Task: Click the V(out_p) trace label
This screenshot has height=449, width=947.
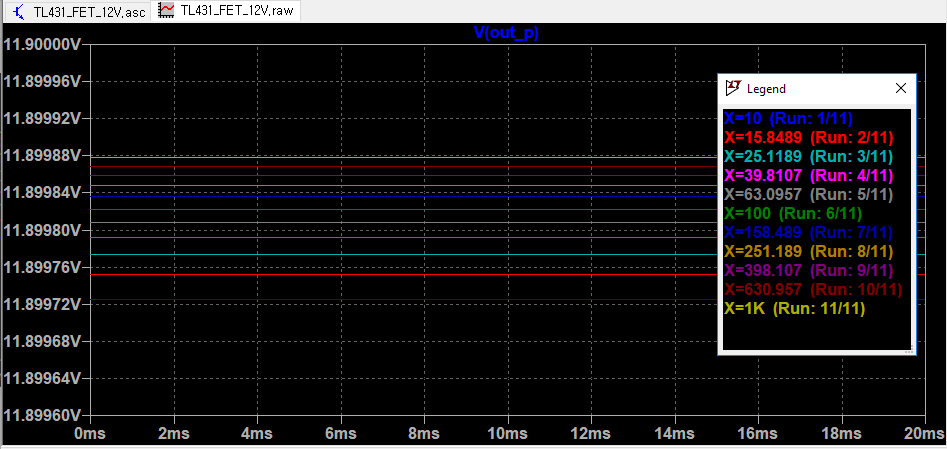Action: coord(506,33)
